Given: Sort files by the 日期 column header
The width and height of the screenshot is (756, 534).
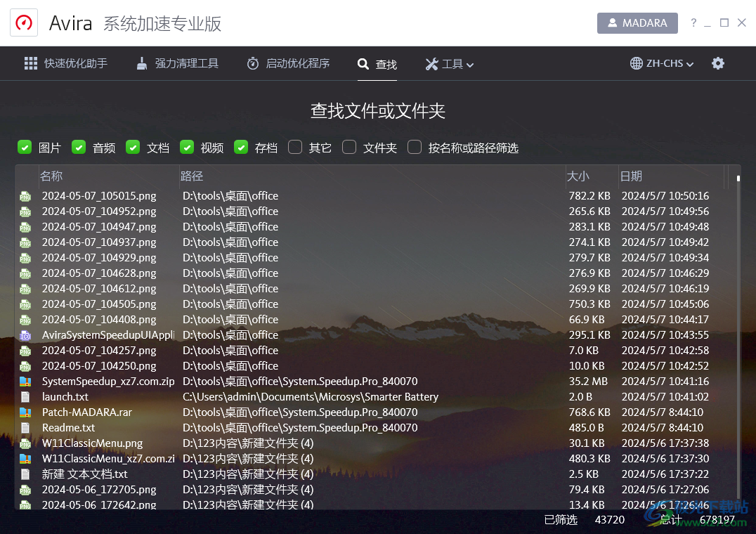Looking at the screenshot, I should 631,176.
